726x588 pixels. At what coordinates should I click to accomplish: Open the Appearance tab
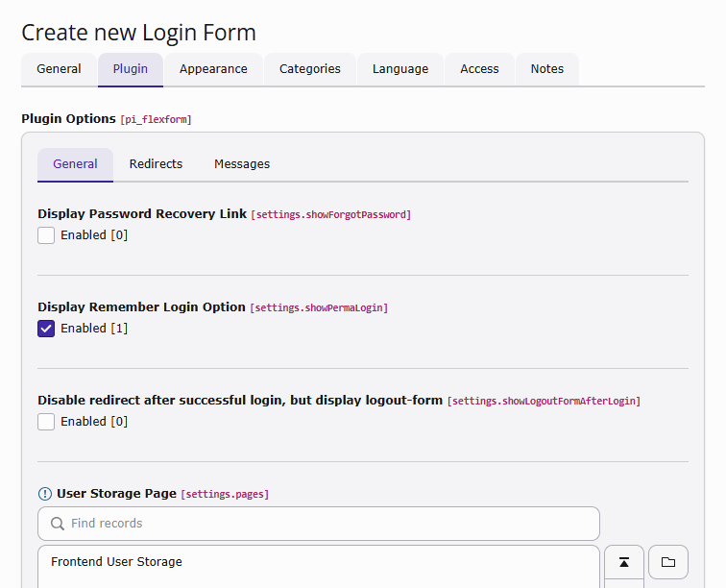click(x=213, y=69)
